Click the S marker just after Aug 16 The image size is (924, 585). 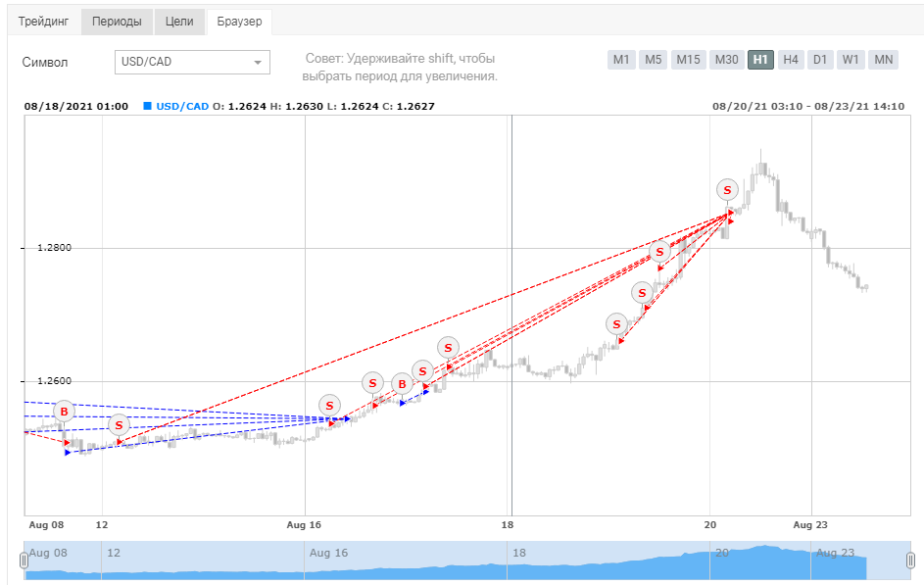(x=329, y=406)
